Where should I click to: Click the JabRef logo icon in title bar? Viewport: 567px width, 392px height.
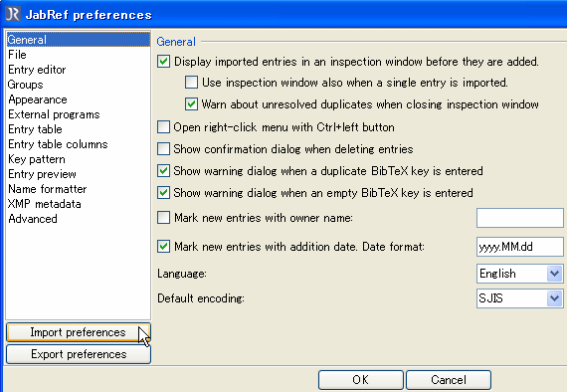(13, 14)
